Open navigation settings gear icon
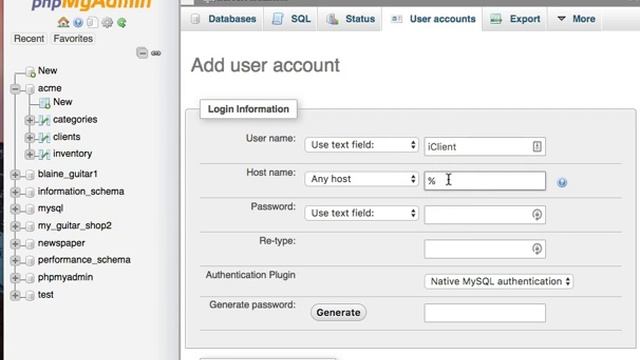This screenshot has width=640, height=360. point(107,22)
